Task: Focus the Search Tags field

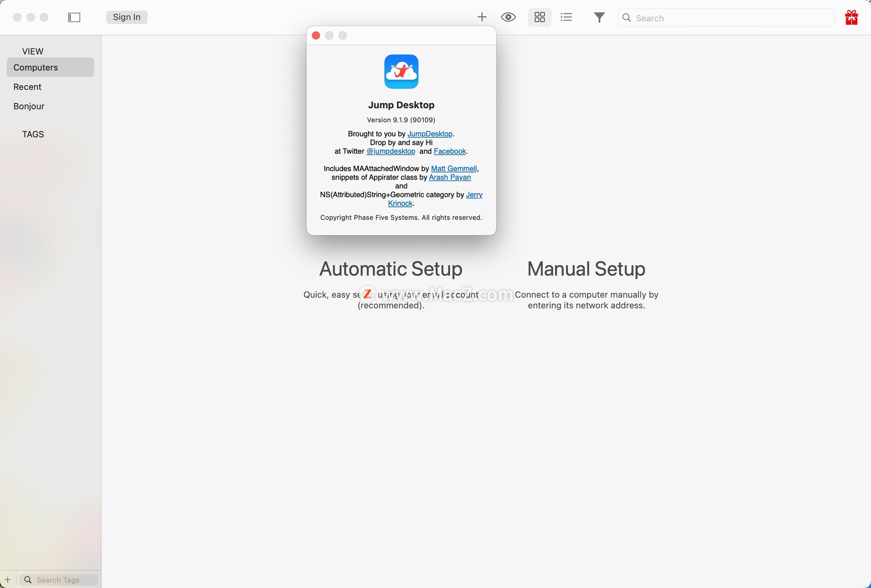Action: click(x=59, y=580)
